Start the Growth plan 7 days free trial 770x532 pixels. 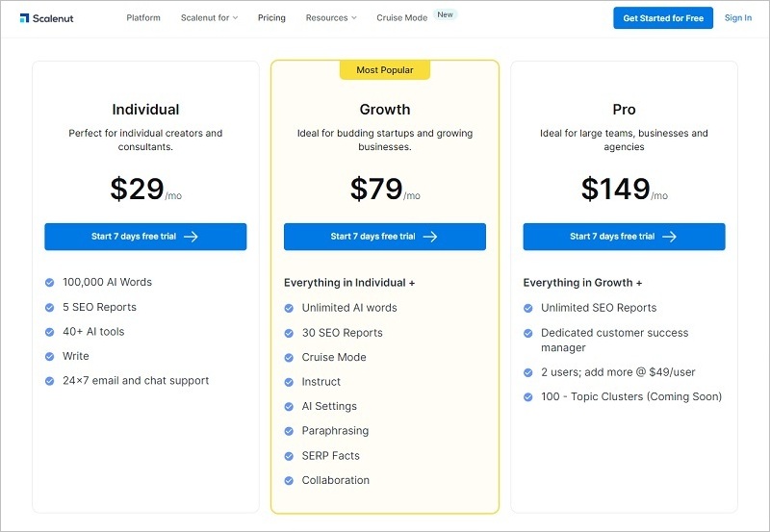click(x=384, y=237)
